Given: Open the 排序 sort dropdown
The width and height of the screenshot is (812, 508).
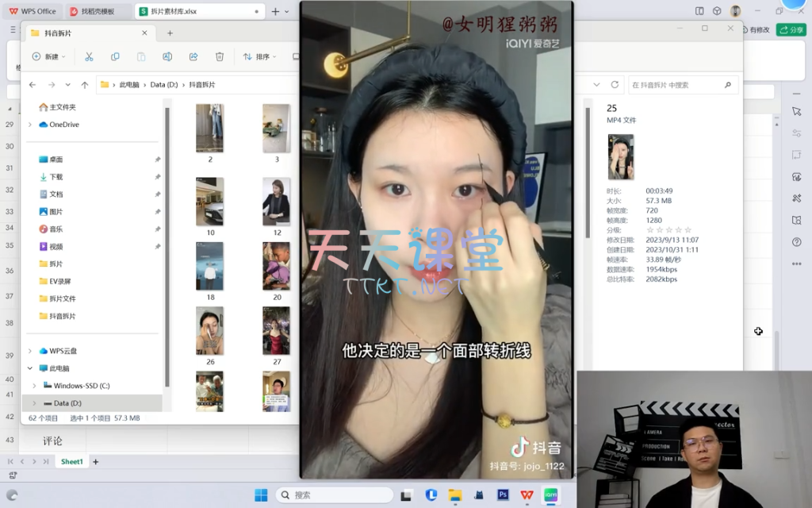Looking at the screenshot, I should click(260, 57).
